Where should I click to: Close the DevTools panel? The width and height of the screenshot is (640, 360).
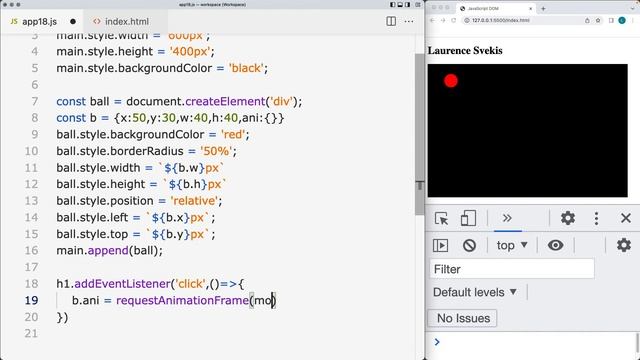click(626, 218)
